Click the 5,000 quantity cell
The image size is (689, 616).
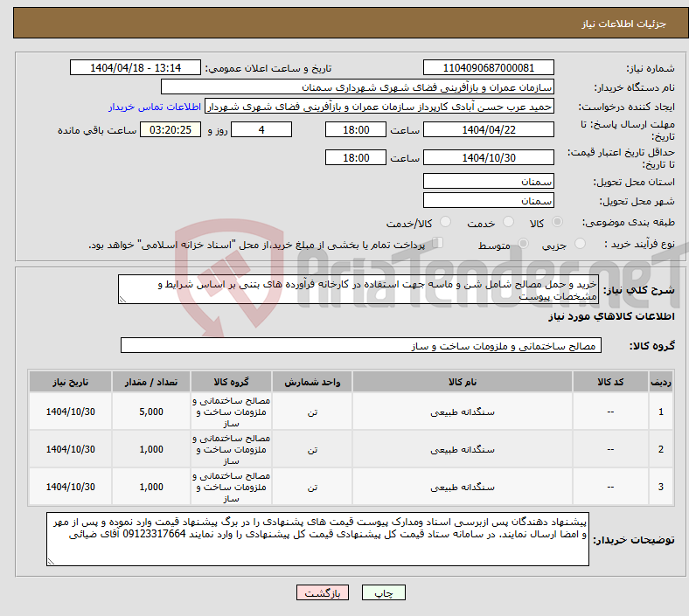[x=151, y=412]
